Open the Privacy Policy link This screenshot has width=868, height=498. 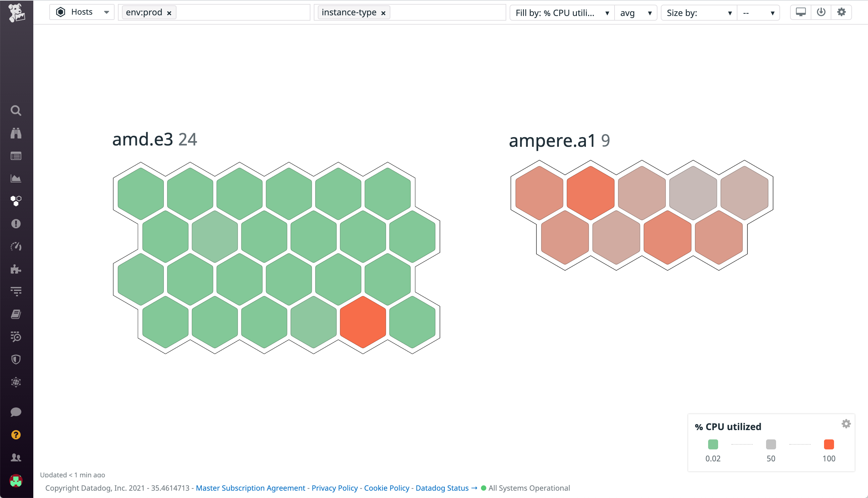[x=334, y=488]
